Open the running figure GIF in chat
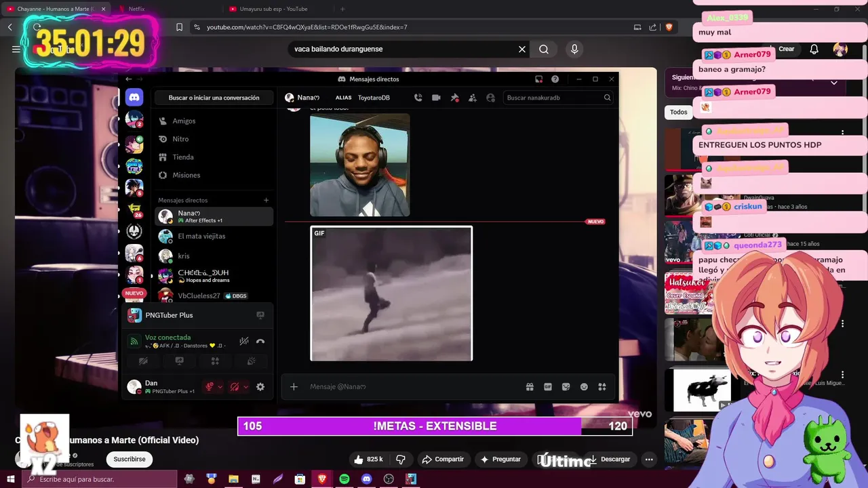 coord(391,293)
